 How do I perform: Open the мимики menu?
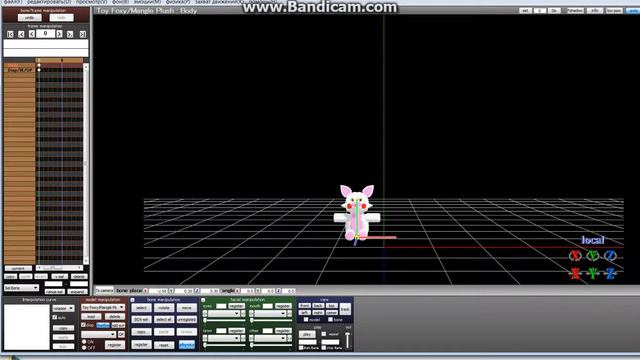coord(147,2)
